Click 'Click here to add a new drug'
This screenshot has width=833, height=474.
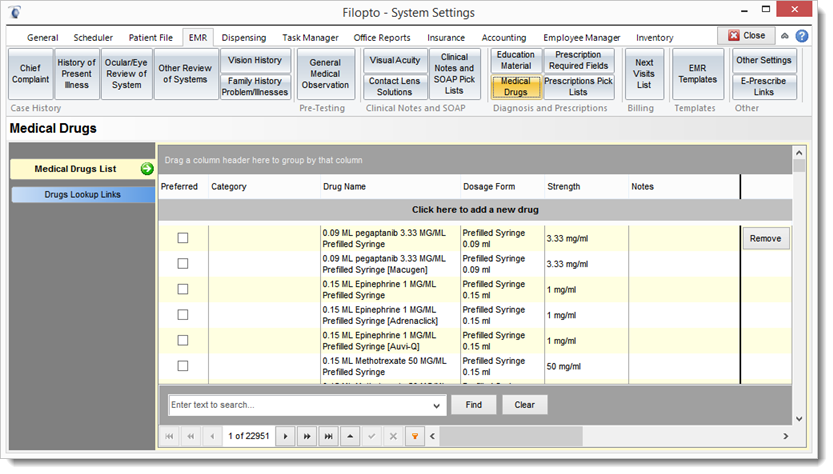(x=475, y=210)
